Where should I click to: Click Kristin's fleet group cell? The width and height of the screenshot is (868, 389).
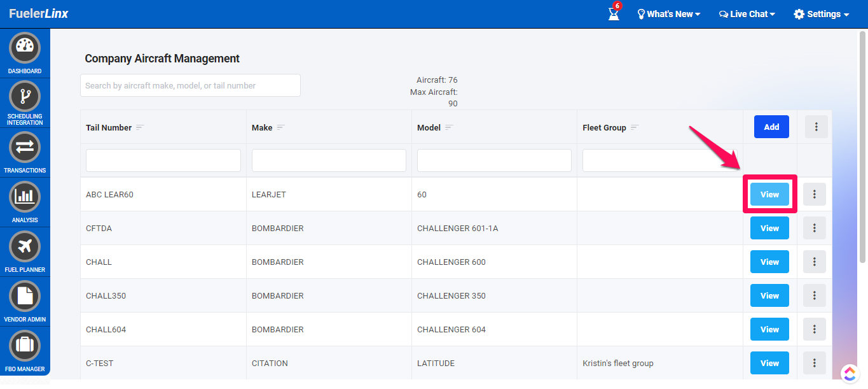pyautogui.click(x=660, y=363)
